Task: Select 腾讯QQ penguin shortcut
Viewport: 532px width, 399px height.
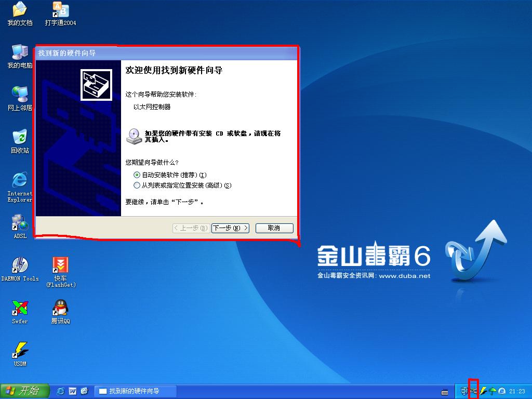Action: [60, 312]
